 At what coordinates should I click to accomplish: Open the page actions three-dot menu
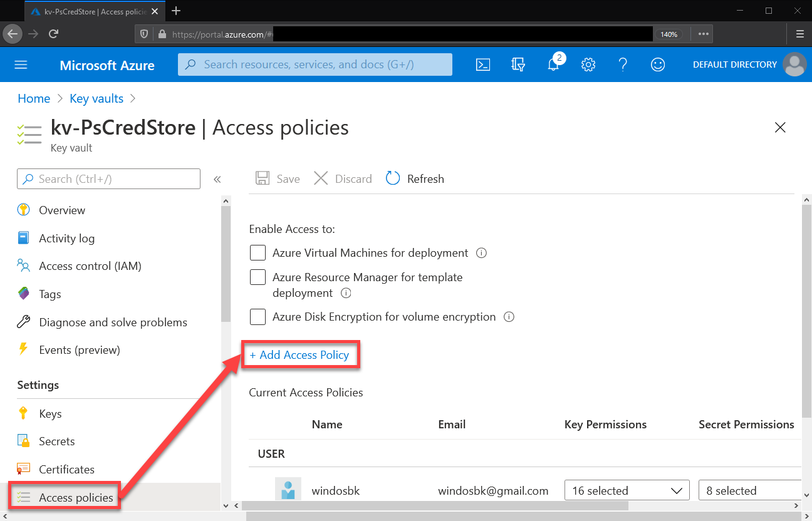(703, 34)
